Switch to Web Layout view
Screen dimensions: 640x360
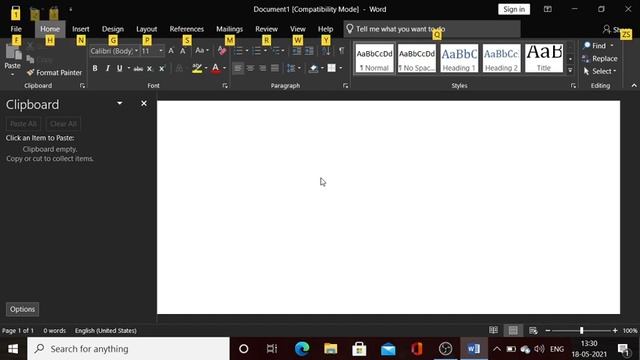533,330
